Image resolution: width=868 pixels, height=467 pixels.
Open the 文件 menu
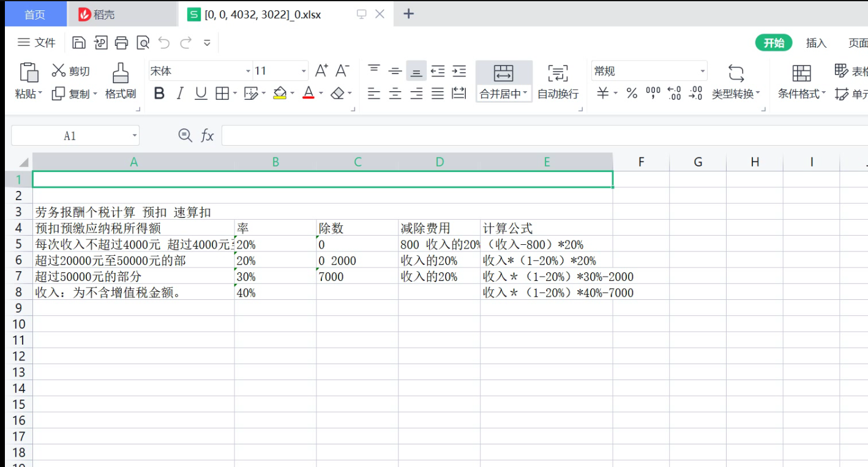click(x=37, y=42)
